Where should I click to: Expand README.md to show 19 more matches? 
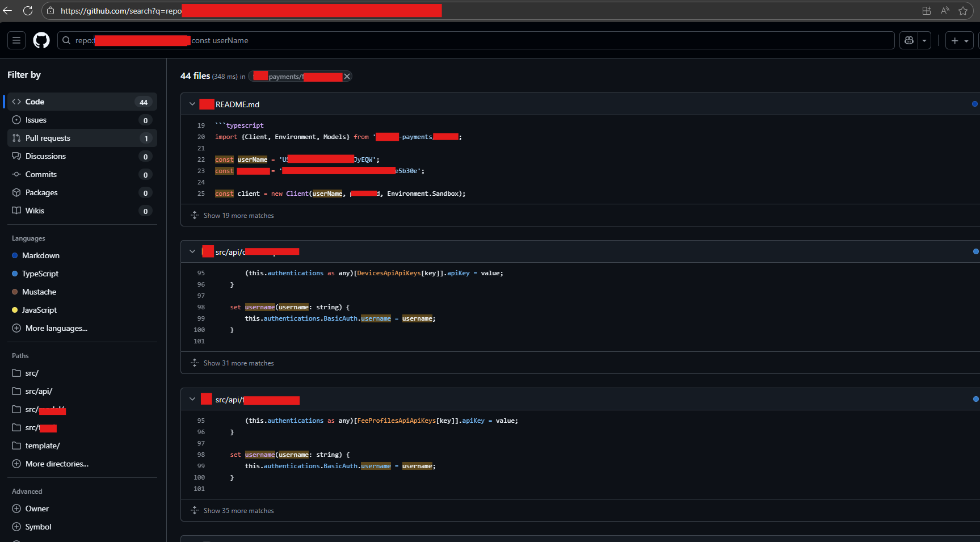pyautogui.click(x=239, y=216)
